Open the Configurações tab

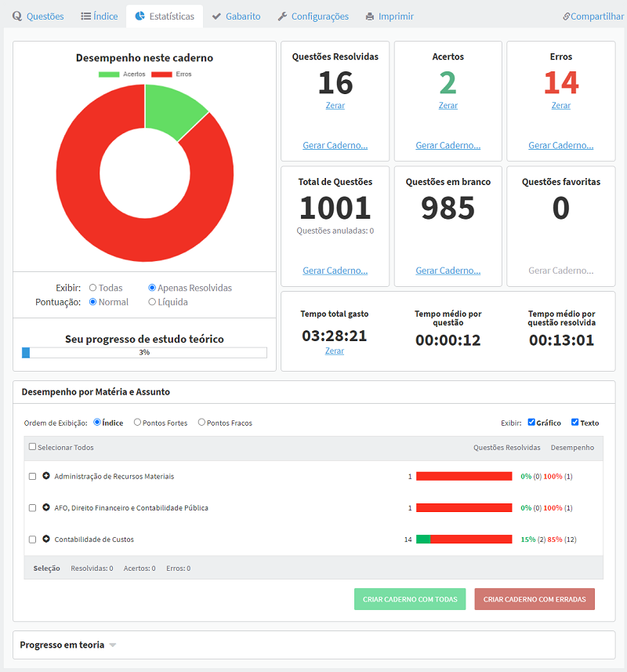[x=313, y=16]
